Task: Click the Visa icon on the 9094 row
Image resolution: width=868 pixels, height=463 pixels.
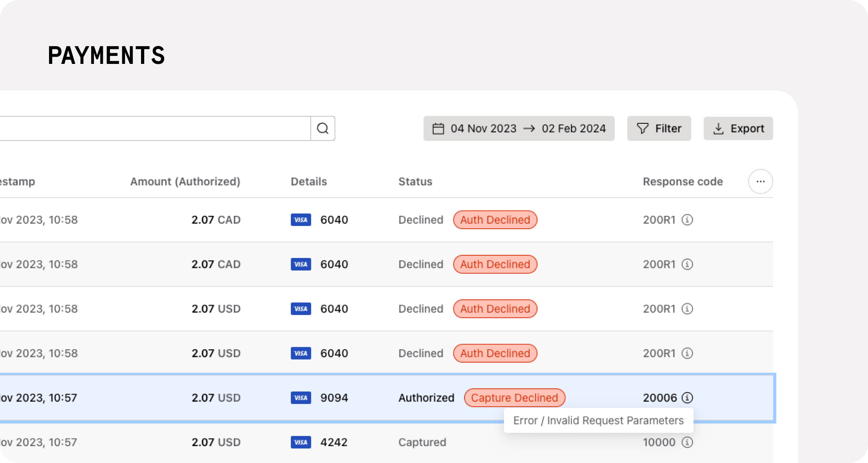Action: pyautogui.click(x=301, y=397)
